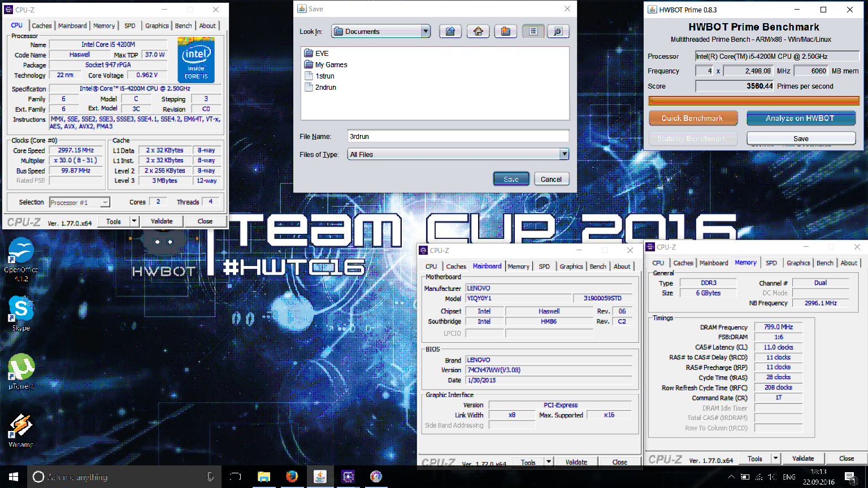The height and width of the screenshot is (488, 868).
Task: Click the Southbridge HM86 value
Action: pos(549,321)
